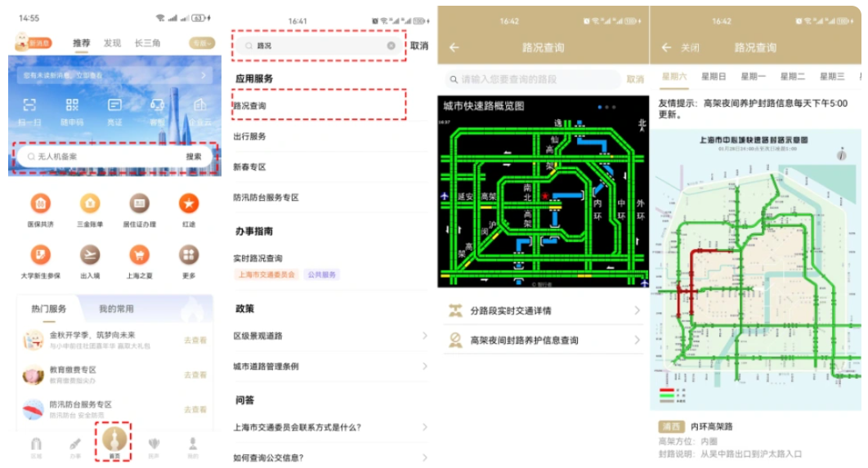Clear the 路况 search text
Screen dimensions: 868x468
391,46
